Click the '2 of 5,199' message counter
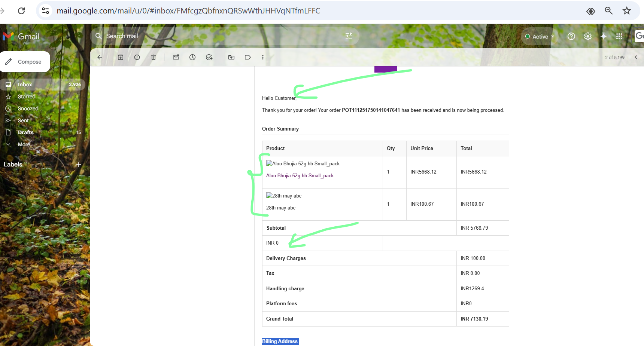 click(615, 58)
